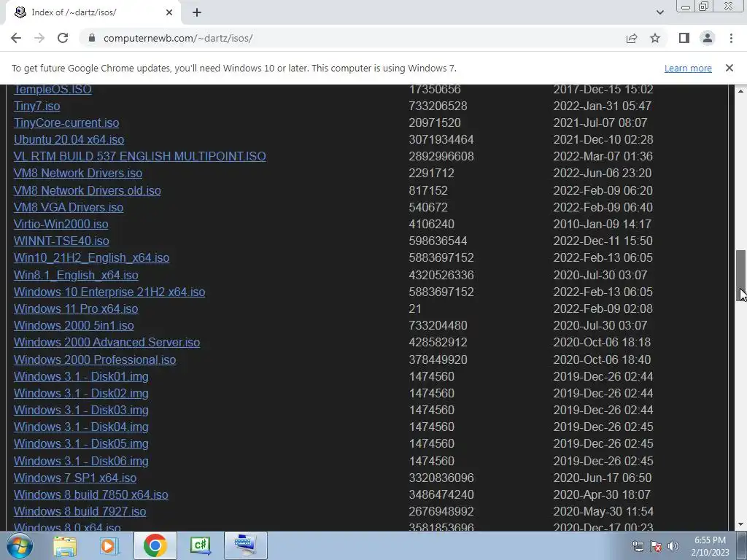The height and width of the screenshot is (560, 747).
Task: Open Action Center flag icon
Action: (656, 546)
